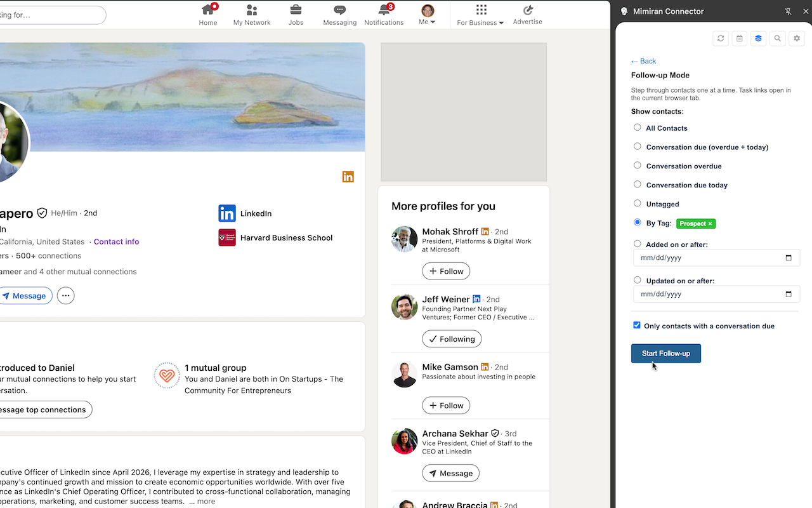The image size is (812, 508).
Task: Click date picker icon for Updated on or after
Action: (x=789, y=294)
